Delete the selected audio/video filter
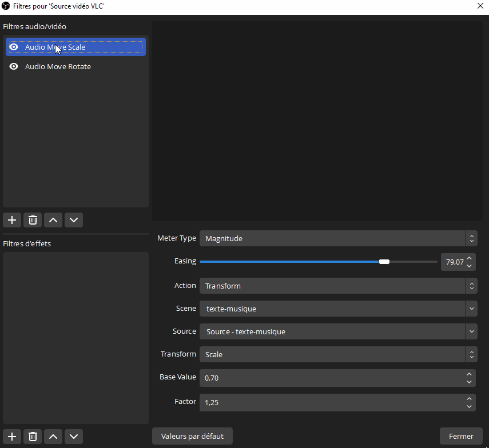The width and height of the screenshot is (489, 448). [33, 220]
